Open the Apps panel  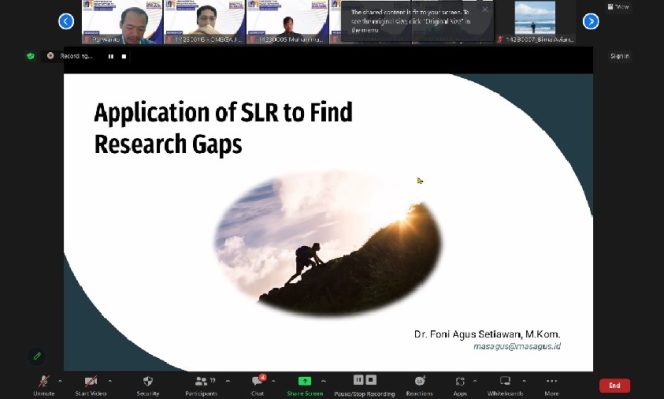pyautogui.click(x=460, y=381)
